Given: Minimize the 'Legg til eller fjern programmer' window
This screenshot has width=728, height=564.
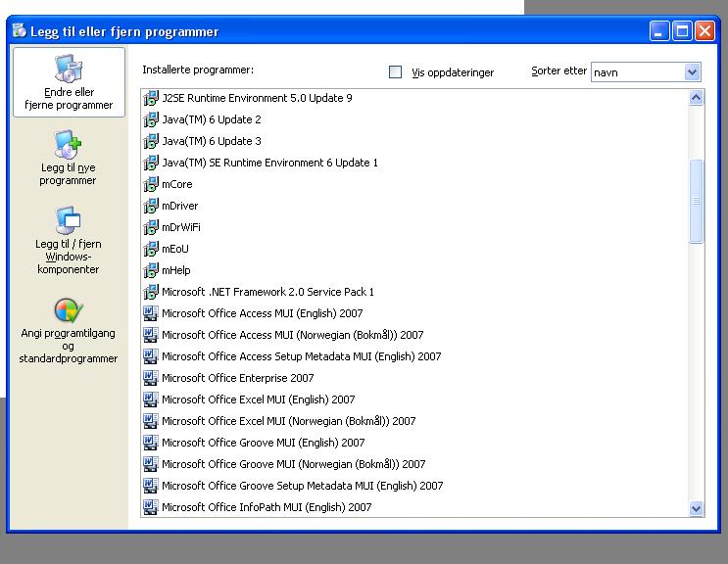Looking at the screenshot, I should click(x=659, y=31).
